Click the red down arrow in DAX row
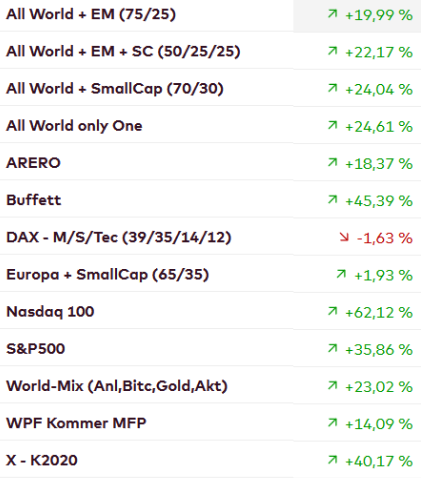Viewport: 421px width, 478px height. click(344, 237)
